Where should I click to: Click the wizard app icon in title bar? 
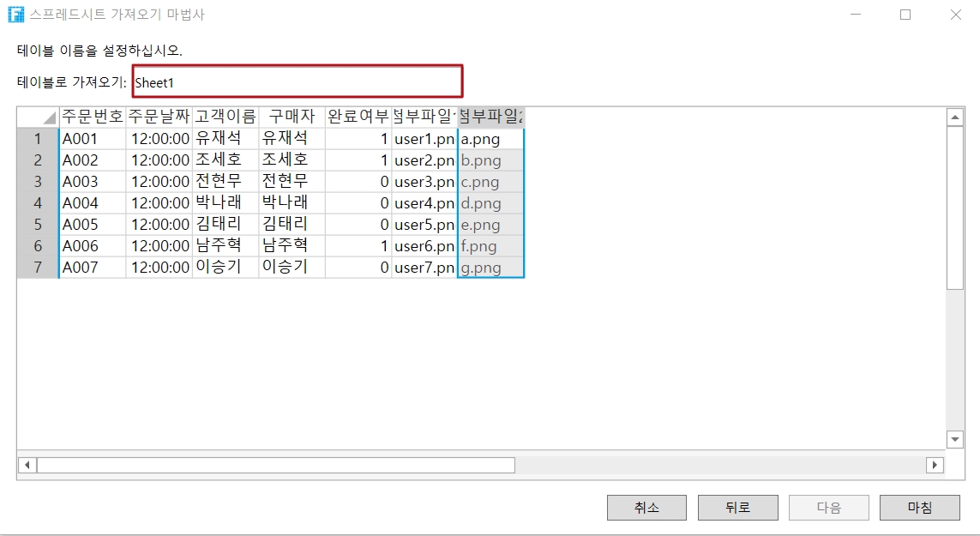coord(15,15)
